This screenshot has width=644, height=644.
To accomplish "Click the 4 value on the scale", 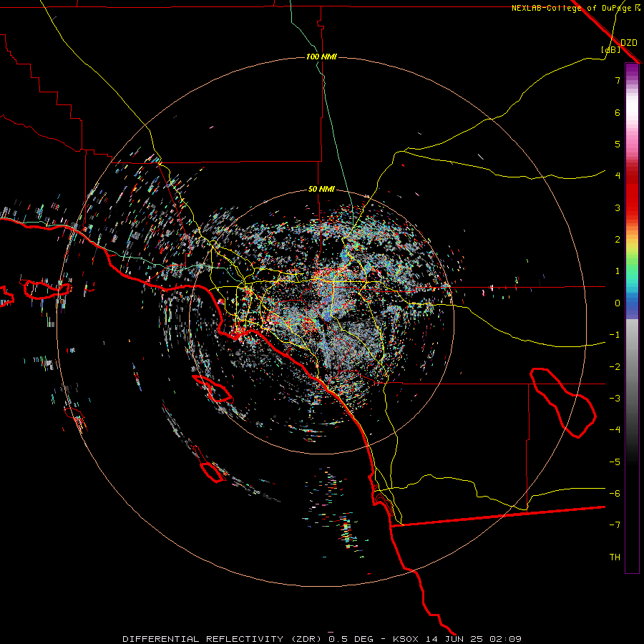I will 618,176.
